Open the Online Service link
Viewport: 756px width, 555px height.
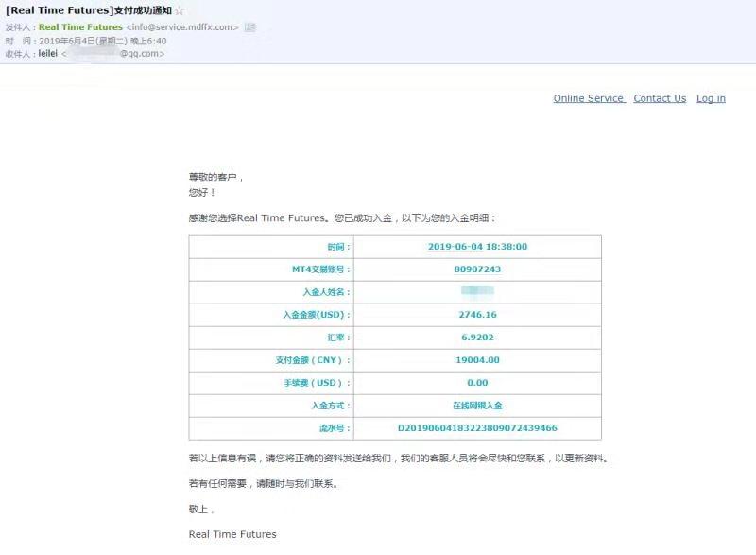[589, 98]
